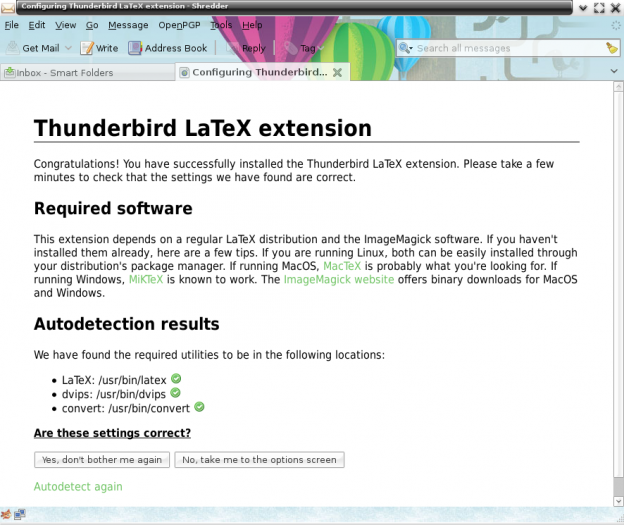
Task: Click the Configuring tab page icon
Action: 184,72
